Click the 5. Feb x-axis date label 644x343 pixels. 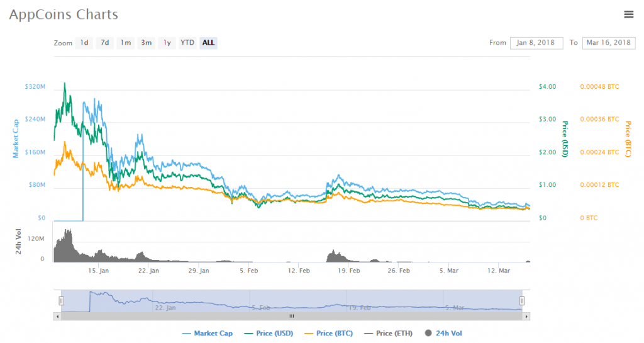tap(249, 271)
